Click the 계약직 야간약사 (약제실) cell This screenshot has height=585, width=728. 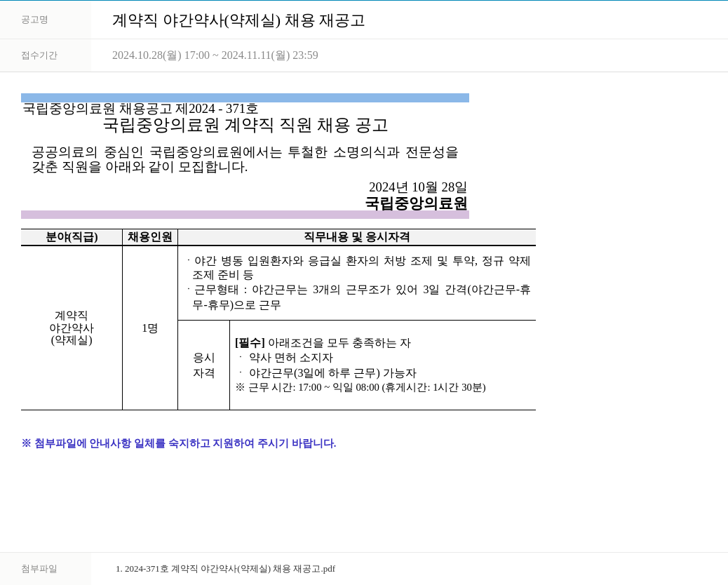pyautogui.click(x=72, y=328)
